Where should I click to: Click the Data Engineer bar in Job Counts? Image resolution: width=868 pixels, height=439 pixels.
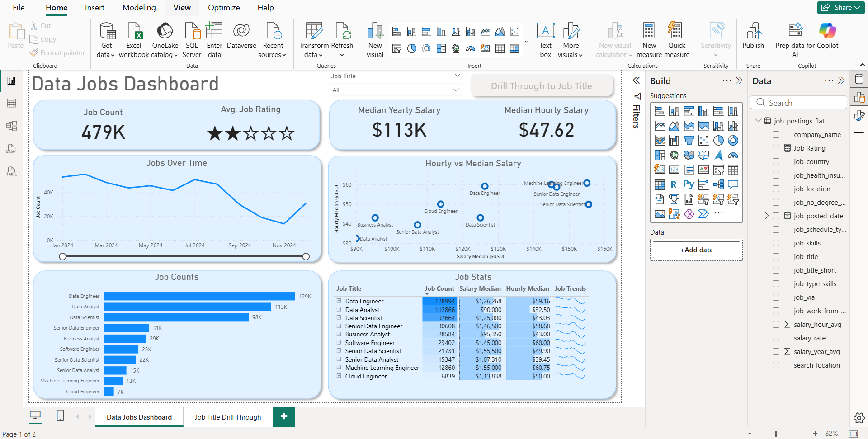(199, 296)
